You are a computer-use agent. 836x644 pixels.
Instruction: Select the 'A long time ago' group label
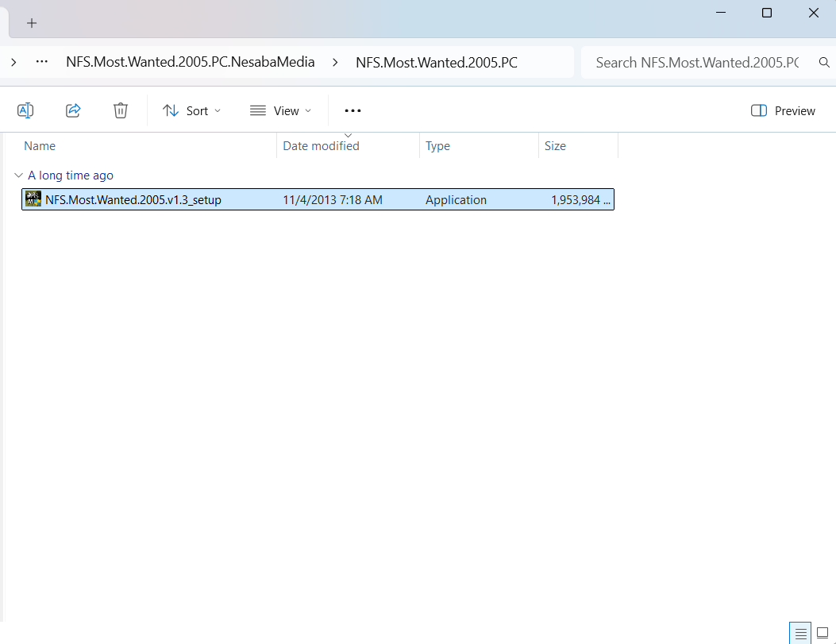[x=71, y=175]
